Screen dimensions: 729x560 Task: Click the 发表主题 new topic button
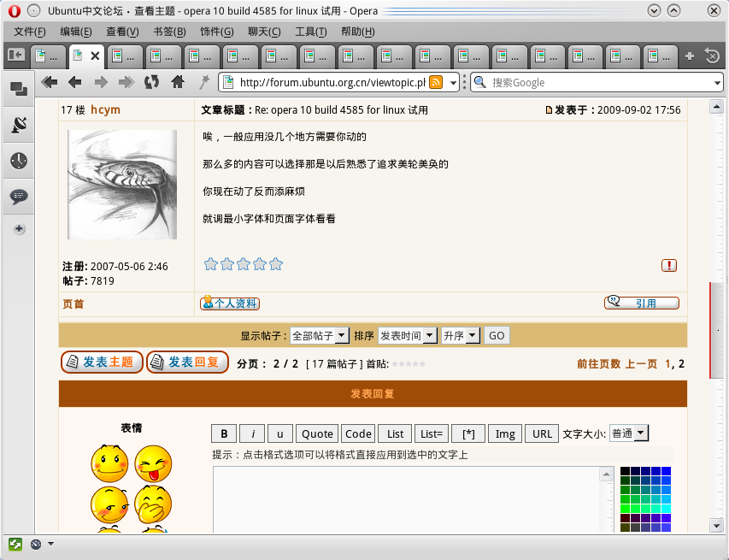[102, 363]
